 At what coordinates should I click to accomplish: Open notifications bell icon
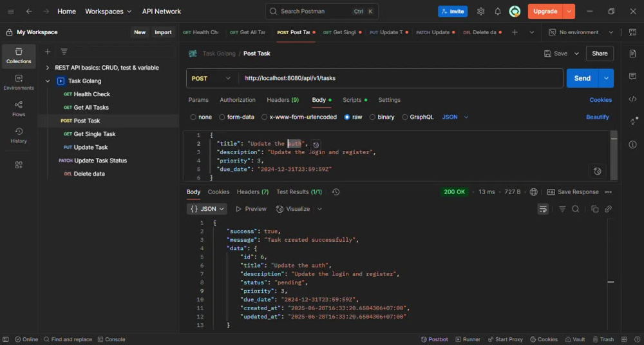click(498, 12)
